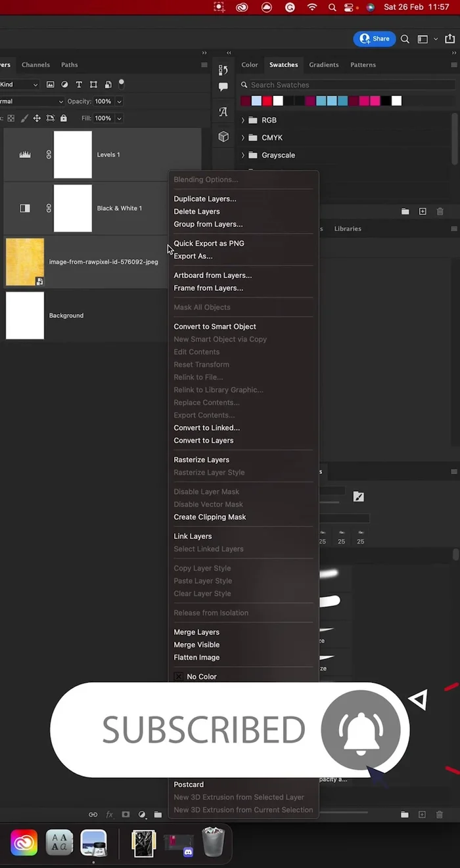Click the Search Swatches field
This screenshot has height=868, width=460.
[348, 85]
